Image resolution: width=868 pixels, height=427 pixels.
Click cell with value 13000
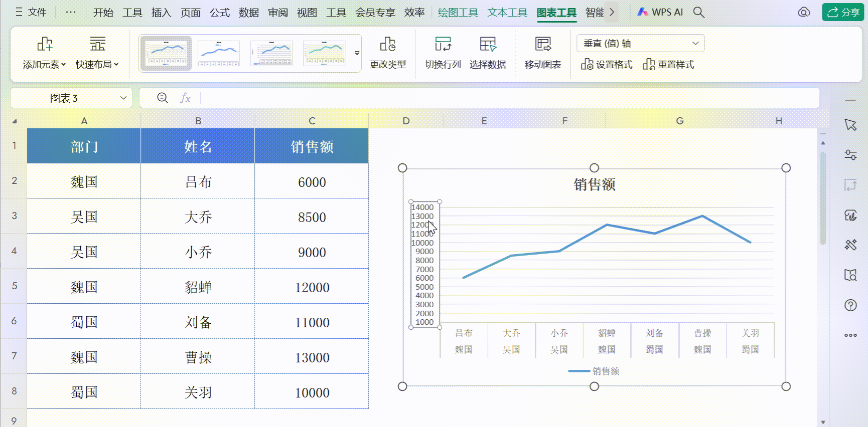click(312, 357)
